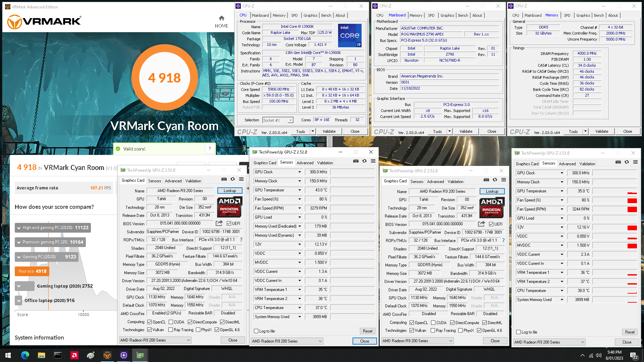This screenshot has height=362, width=644.
Task: Switch to Bench tab in CPU-Z Processor window
Action: point(326,15)
